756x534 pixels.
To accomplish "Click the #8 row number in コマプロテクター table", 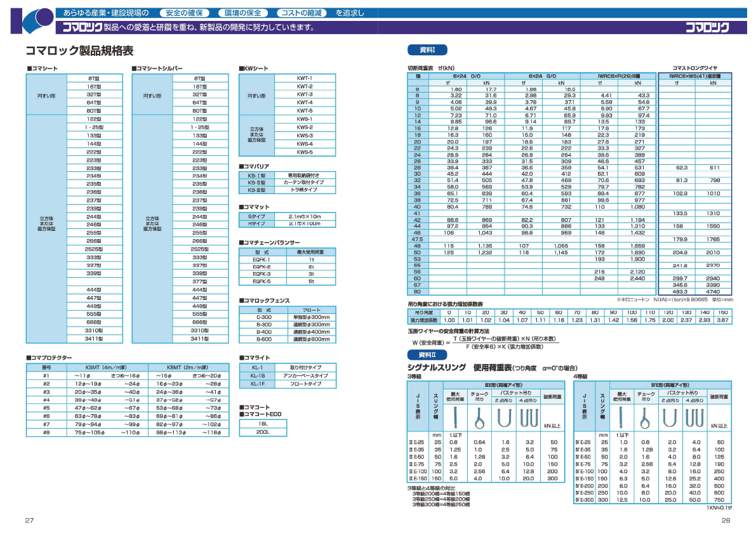I will point(46,433).
